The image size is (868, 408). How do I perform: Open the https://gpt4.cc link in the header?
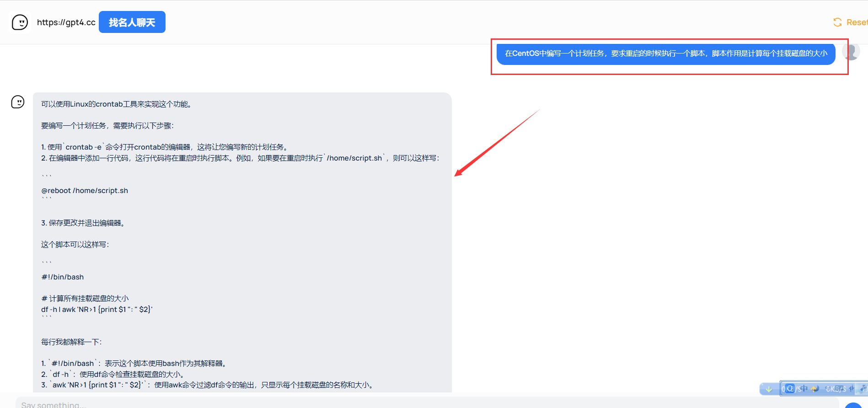coord(66,22)
